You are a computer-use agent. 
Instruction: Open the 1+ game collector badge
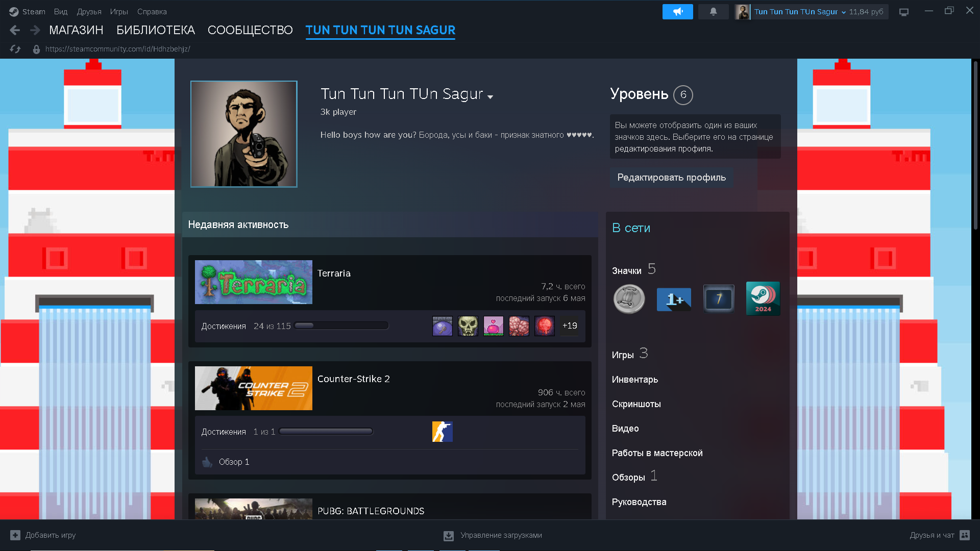point(674,299)
